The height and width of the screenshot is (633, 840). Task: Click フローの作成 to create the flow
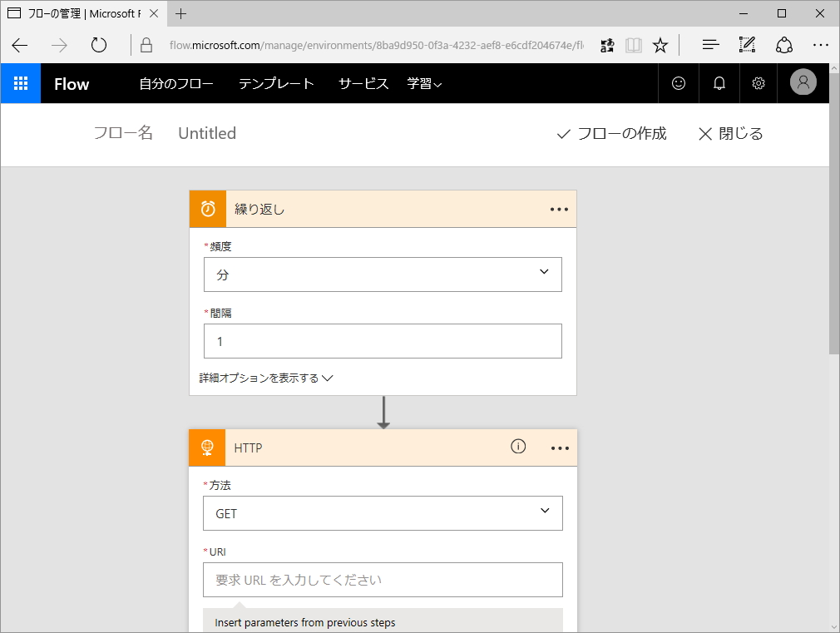pos(612,133)
